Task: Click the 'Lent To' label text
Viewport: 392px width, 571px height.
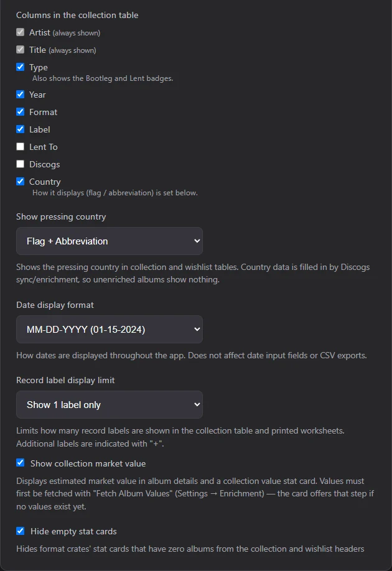Action: pos(44,147)
